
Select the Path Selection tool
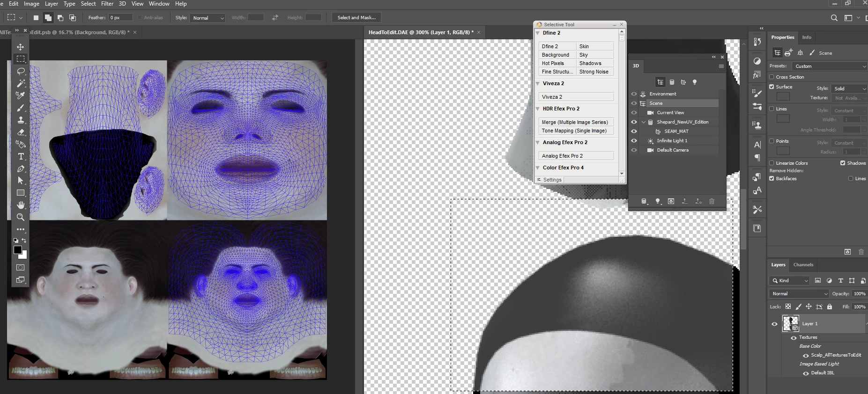21,181
